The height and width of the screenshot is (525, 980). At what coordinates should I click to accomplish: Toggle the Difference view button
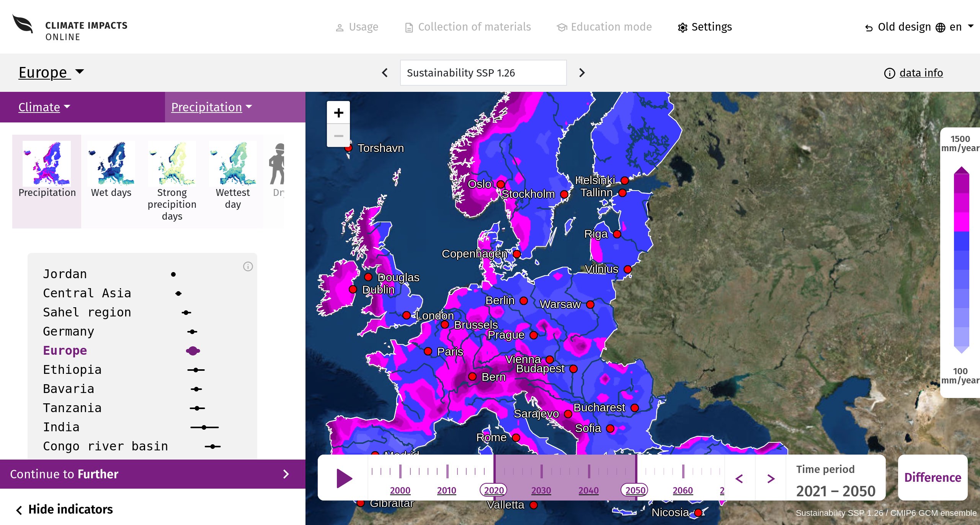933,478
